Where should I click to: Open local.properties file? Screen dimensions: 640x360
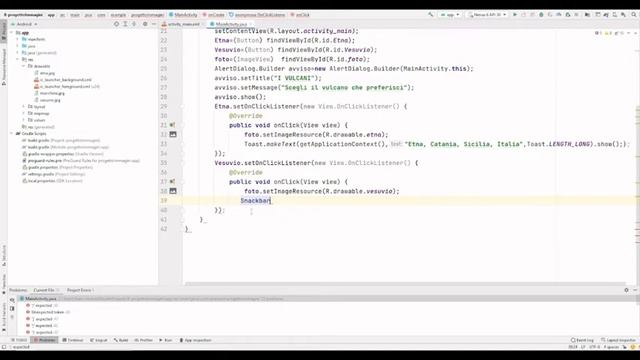coord(52,181)
